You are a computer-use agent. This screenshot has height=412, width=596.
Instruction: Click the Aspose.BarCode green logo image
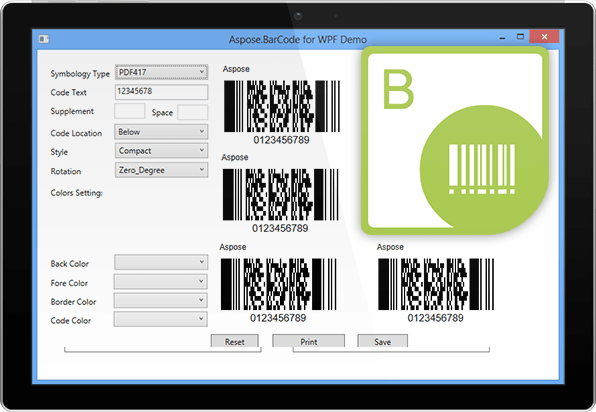(455, 141)
